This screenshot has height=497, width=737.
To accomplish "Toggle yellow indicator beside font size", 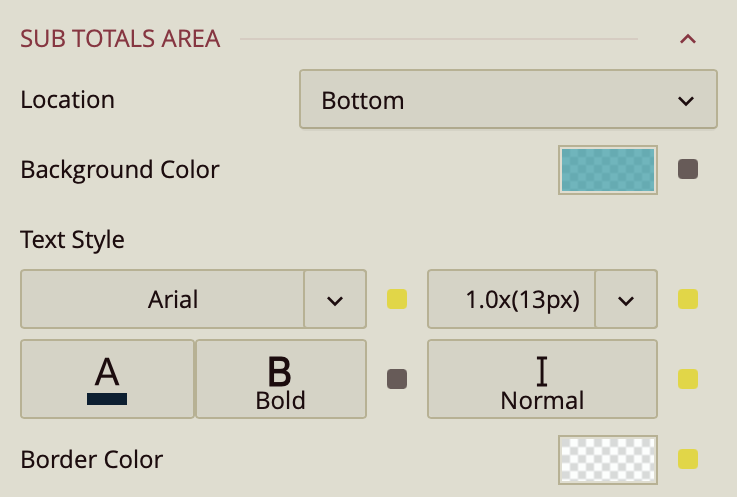I will [688, 299].
